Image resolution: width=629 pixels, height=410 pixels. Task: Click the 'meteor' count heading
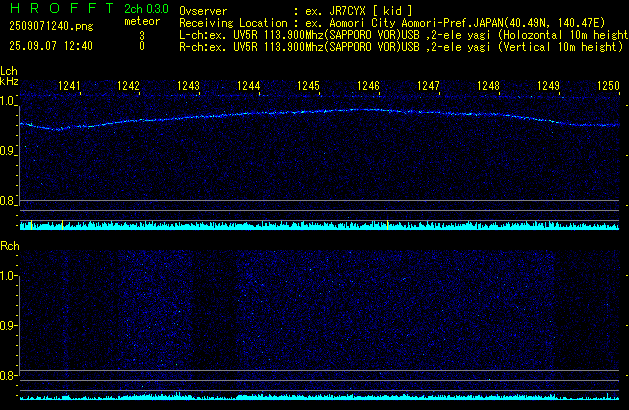click(142, 21)
